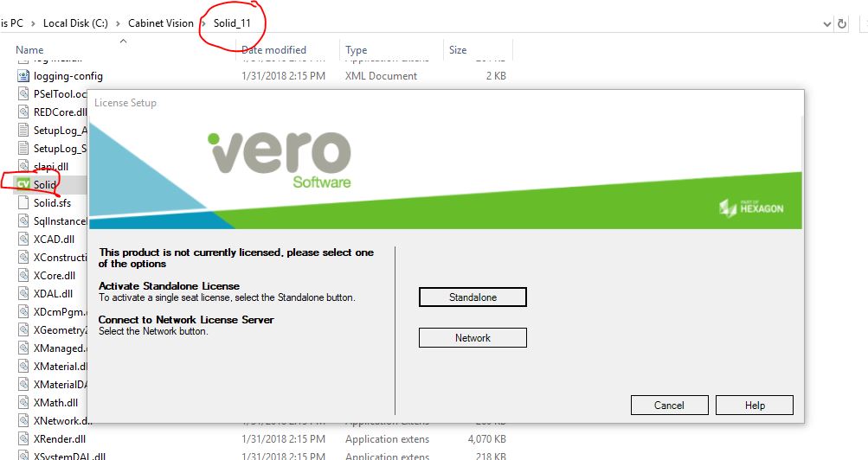Select the Solid.sfs file icon
Screen dimensions: 868x460
point(23,203)
